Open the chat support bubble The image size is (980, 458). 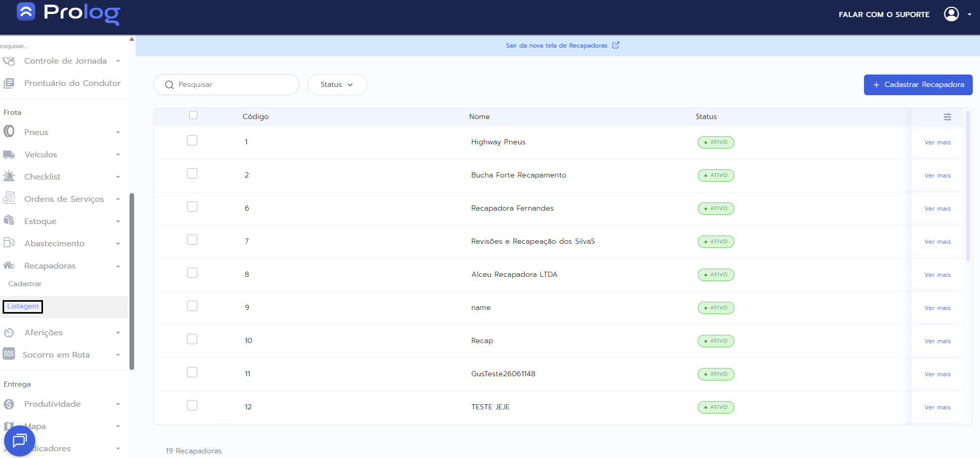click(19, 440)
